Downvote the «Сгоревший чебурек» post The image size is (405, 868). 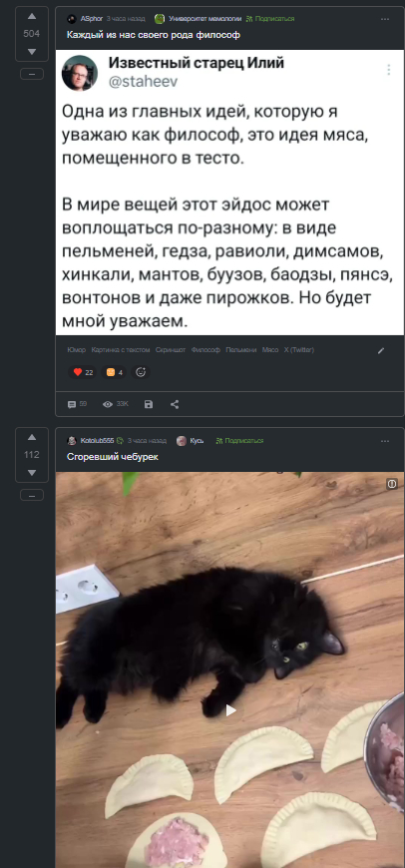[x=32, y=473]
